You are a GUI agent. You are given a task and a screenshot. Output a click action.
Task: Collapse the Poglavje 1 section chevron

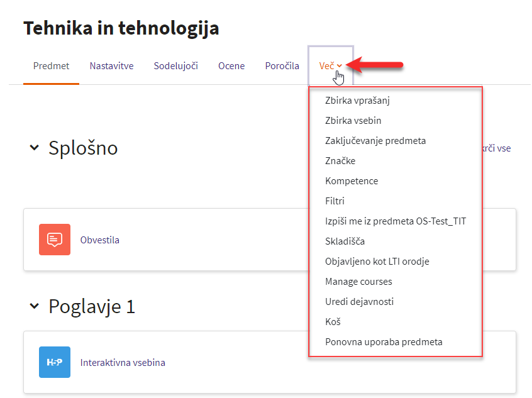point(34,306)
